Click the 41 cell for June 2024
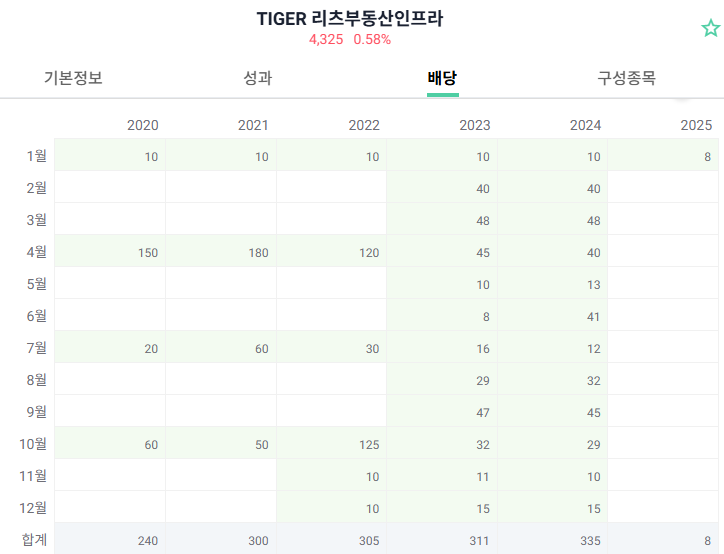 coord(553,315)
